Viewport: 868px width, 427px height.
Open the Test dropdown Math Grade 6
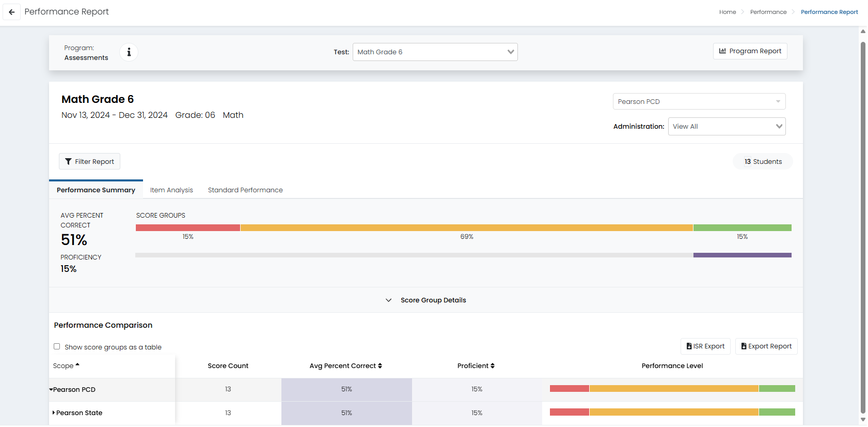click(x=435, y=52)
